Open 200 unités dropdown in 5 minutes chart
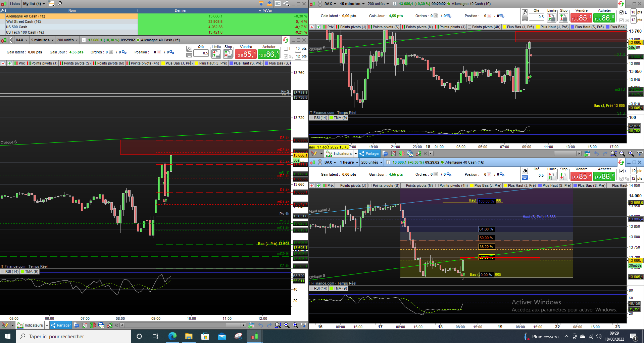The width and height of the screenshot is (644, 343). pyautogui.click(x=67, y=40)
